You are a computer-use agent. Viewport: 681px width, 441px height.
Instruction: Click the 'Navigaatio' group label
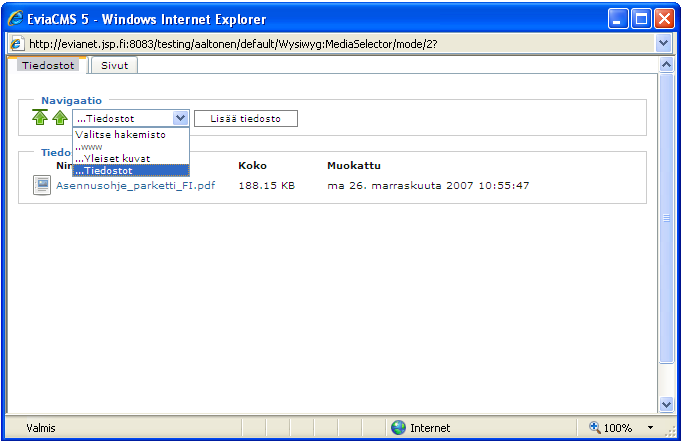pyautogui.click(x=72, y=100)
